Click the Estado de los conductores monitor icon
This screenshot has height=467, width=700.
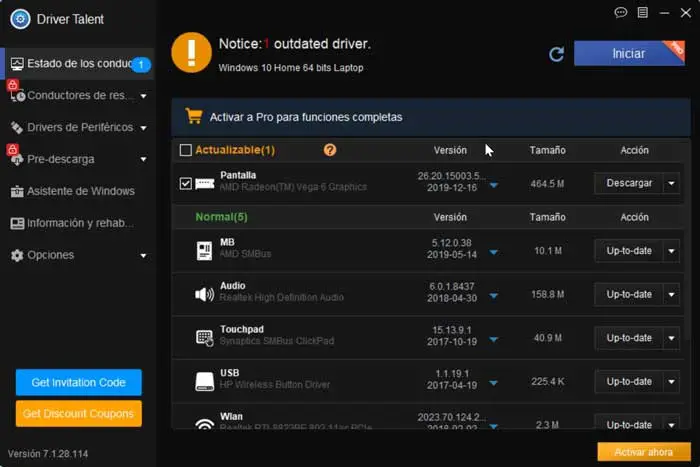click(x=17, y=64)
